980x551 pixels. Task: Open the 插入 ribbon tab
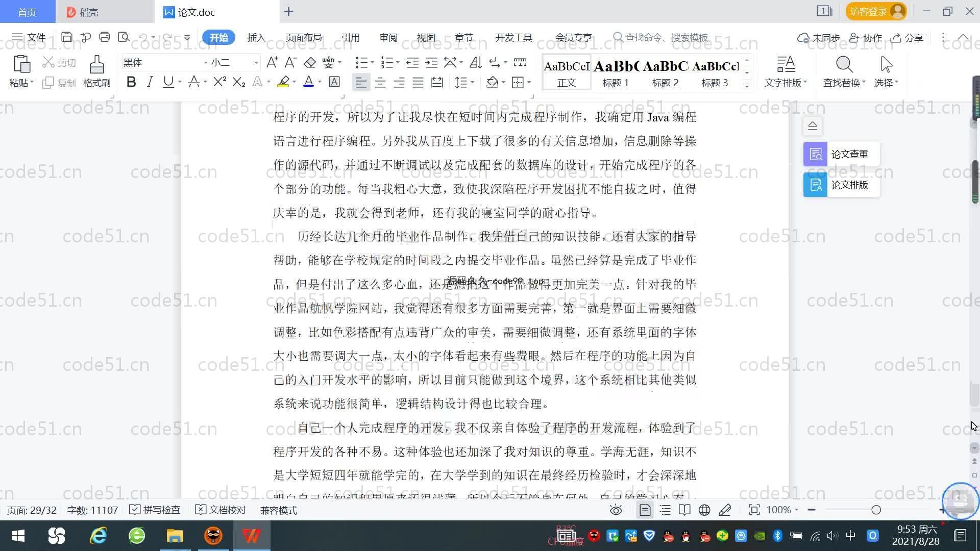point(256,38)
